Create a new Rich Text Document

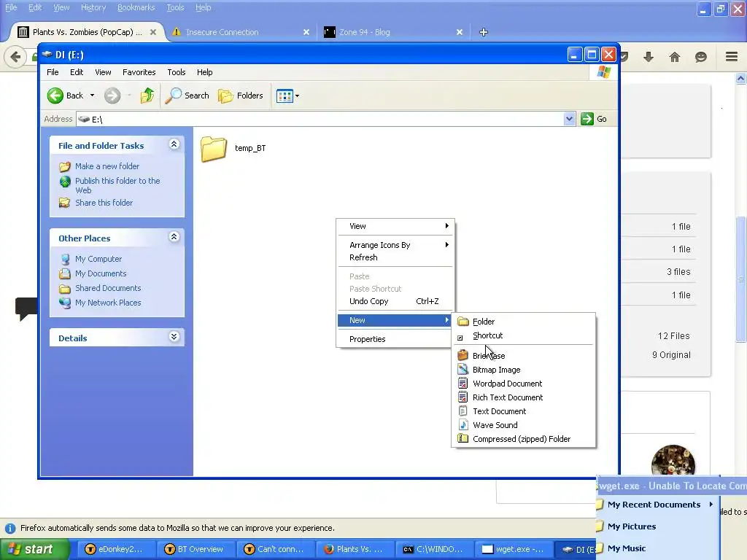click(524, 397)
